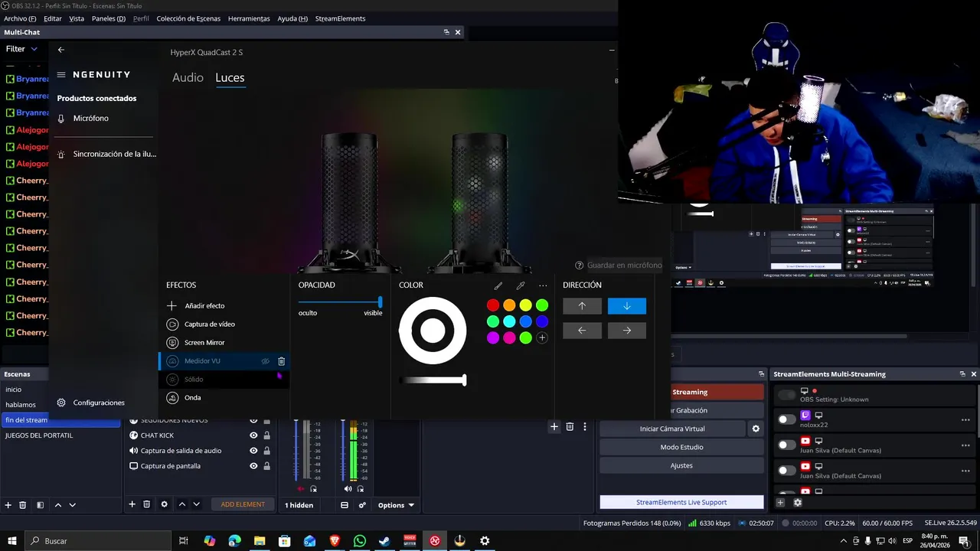Switch to the Luces tab
The image size is (980, 551).
230,77
